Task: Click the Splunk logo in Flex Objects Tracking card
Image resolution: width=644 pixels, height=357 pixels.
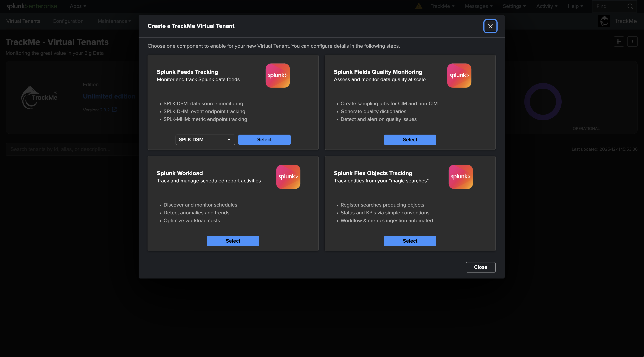Action: [x=461, y=177]
